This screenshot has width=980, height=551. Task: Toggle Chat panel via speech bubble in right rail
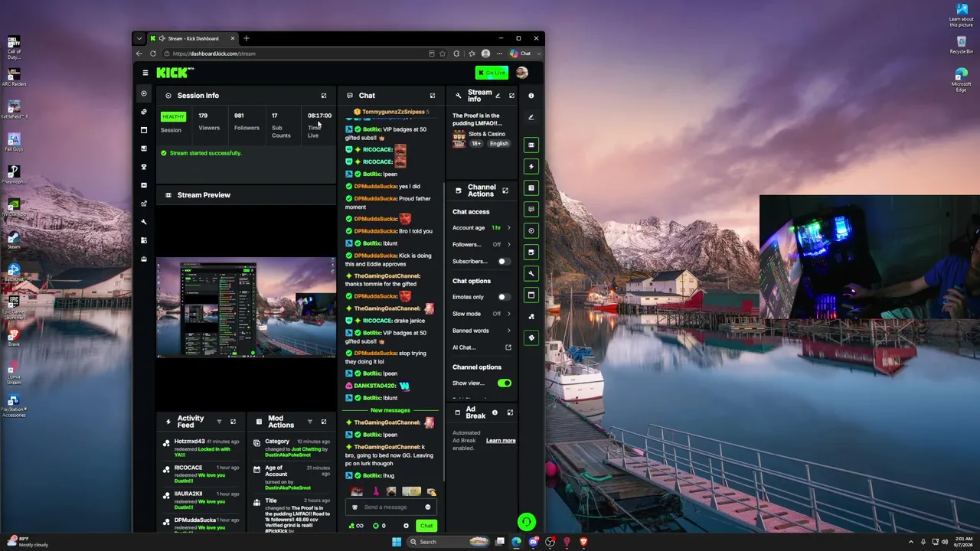[531, 209]
